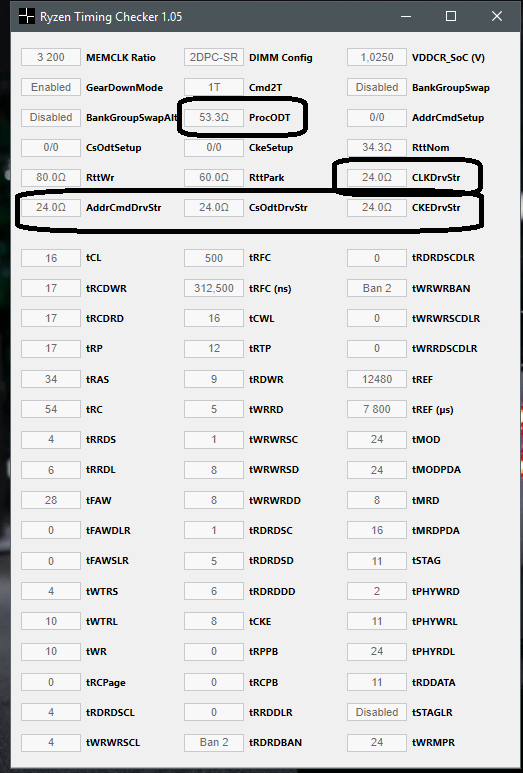Click the CsOdtSetup value field
This screenshot has width=523, height=773.
51,147
